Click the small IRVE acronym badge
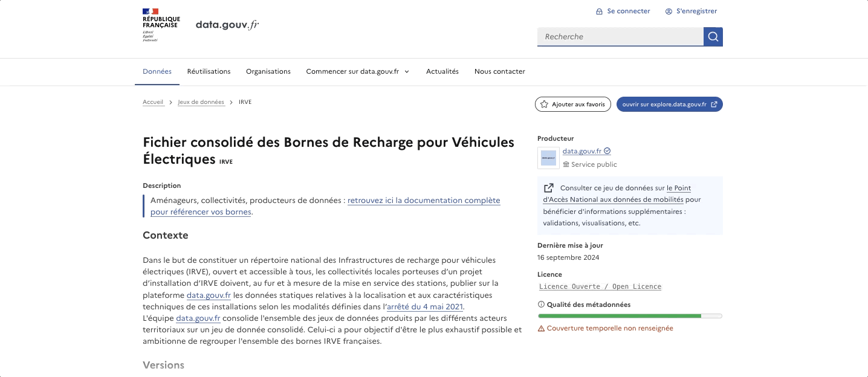 [x=226, y=162]
